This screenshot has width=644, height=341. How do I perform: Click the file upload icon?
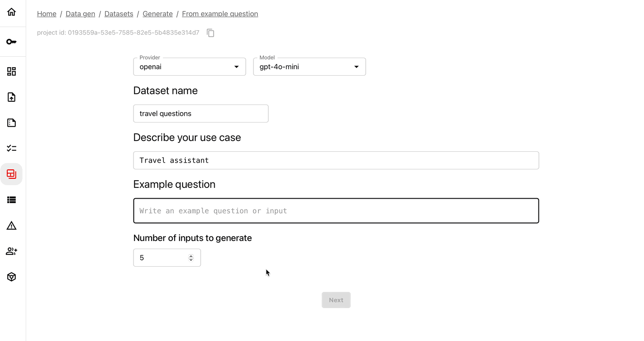tap(12, 97)
